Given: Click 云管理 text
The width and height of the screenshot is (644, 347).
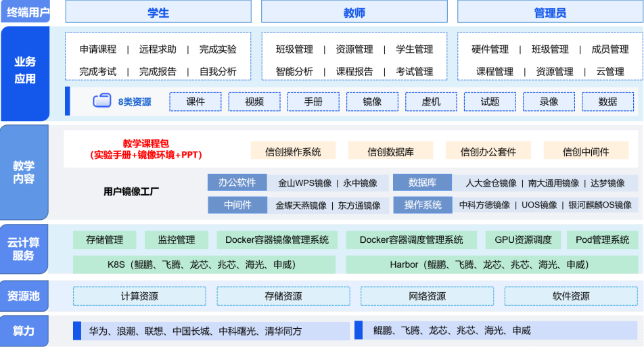Looking at the screenshot, I should click(x=610, y=72).
